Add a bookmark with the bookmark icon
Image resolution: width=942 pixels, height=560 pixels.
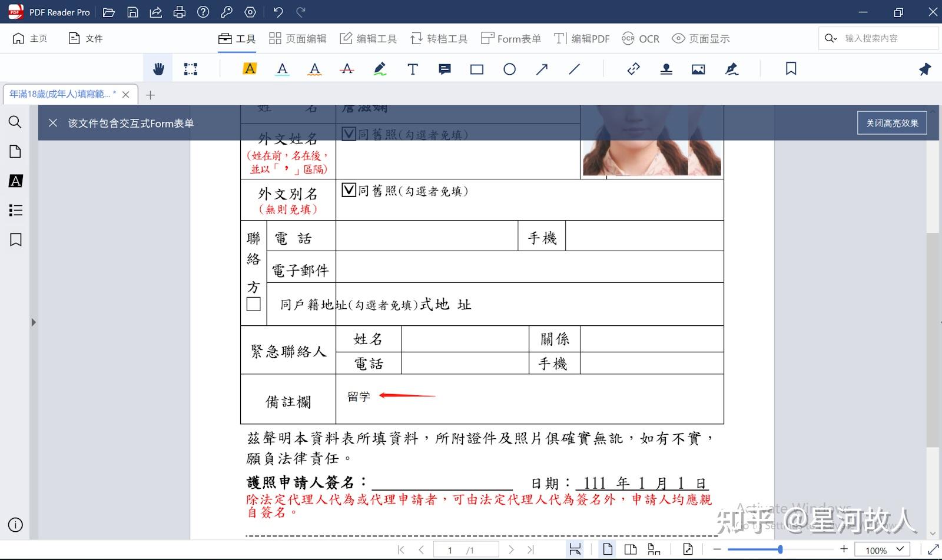(790, 68)
